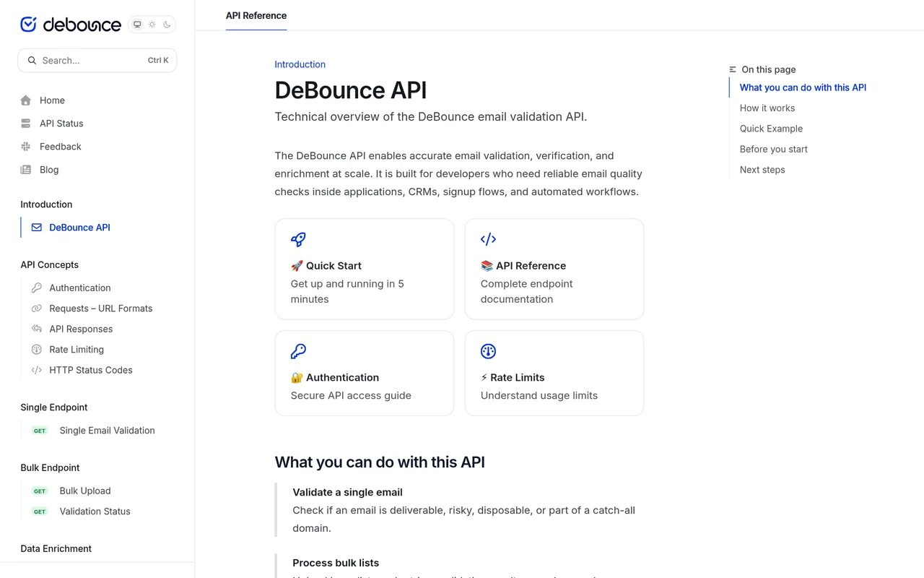Switch to light theme mode

(152, 25)
